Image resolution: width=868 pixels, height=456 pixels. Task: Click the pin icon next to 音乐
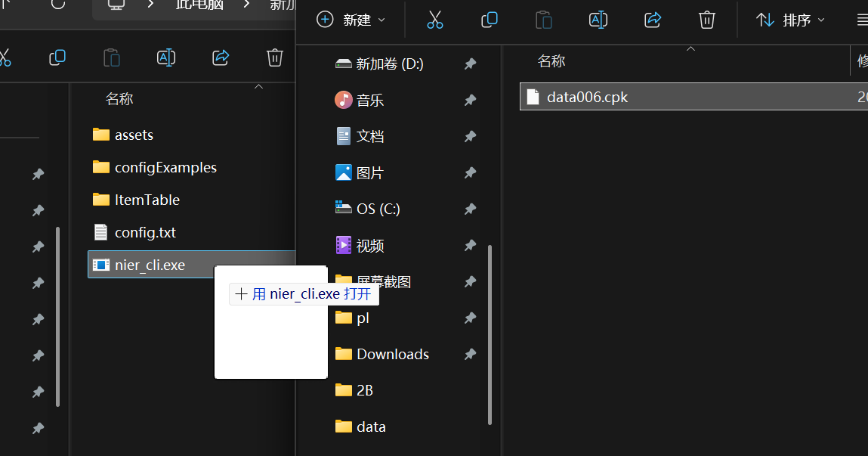pyautogui.click(x=470, y=101)
